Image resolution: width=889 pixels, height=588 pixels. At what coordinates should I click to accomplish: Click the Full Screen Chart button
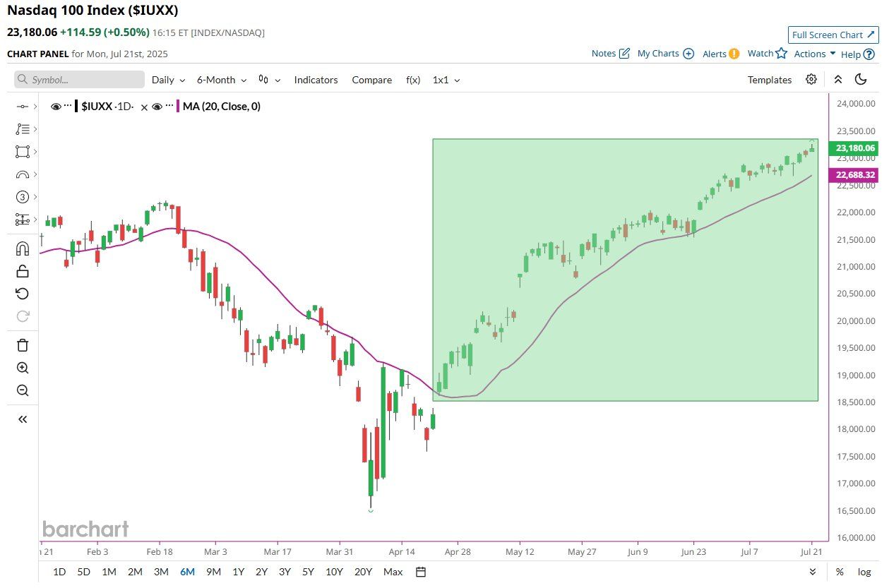[833, 35]
